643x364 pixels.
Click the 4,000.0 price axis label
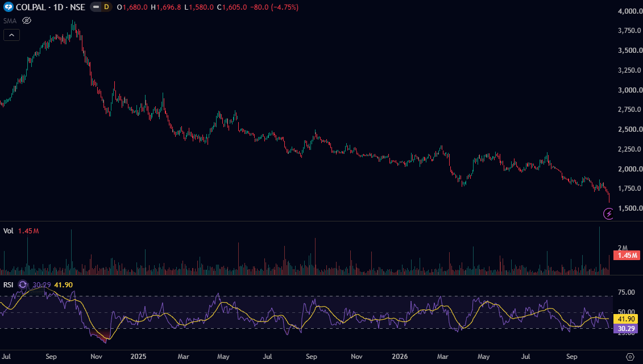click(x=630, y=11)
